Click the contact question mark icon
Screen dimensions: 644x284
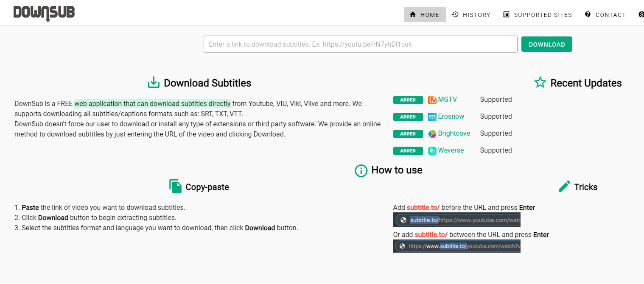(588, 14)
